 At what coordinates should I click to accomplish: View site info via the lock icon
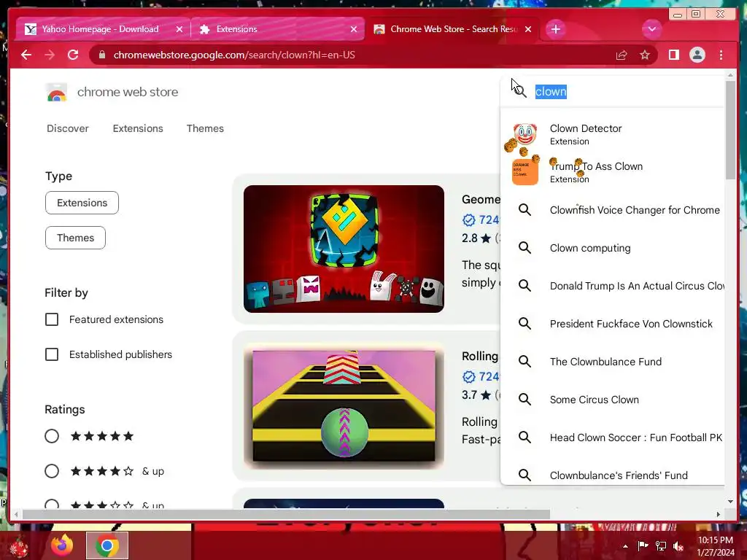coord(102,55)
